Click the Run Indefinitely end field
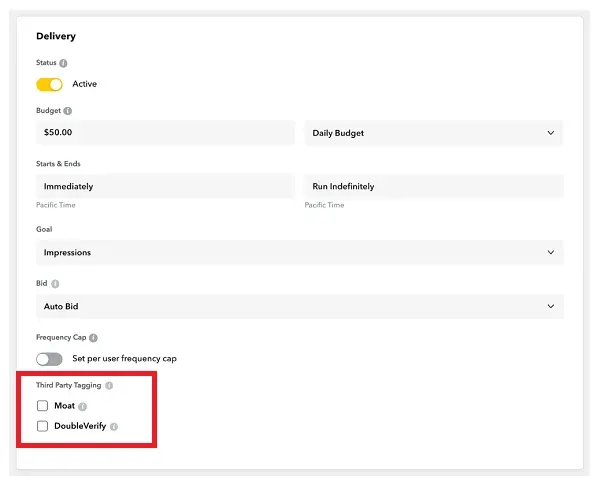This screenshot has height=485, width=600. coord(433,186)
